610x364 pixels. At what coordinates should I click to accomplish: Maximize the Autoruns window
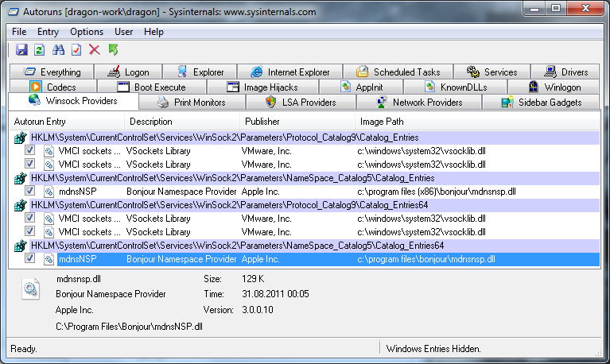click(x=556, y=9)
